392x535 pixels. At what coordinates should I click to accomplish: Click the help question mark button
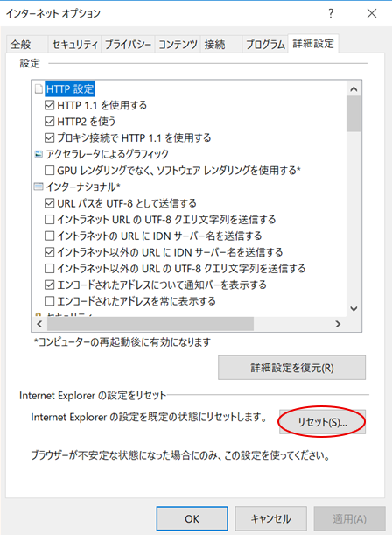click(x=331, y=13)
